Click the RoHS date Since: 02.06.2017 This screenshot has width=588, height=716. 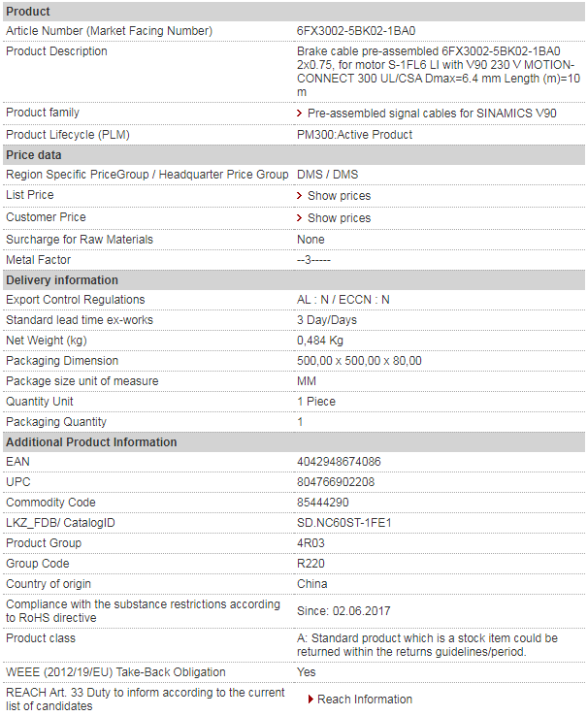(343, 611)
